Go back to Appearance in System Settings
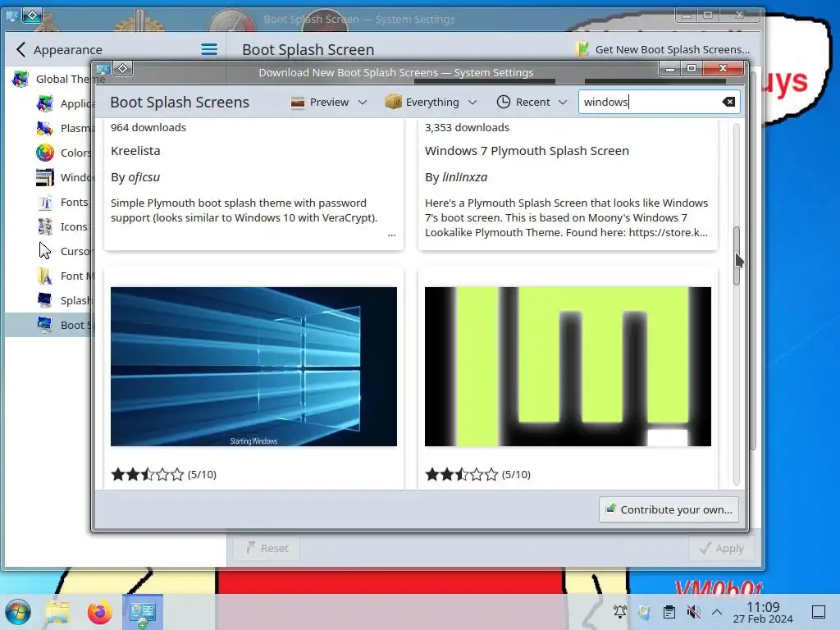Image resolution: width=840 pixels, height=630 pixels. pos(59,50)
